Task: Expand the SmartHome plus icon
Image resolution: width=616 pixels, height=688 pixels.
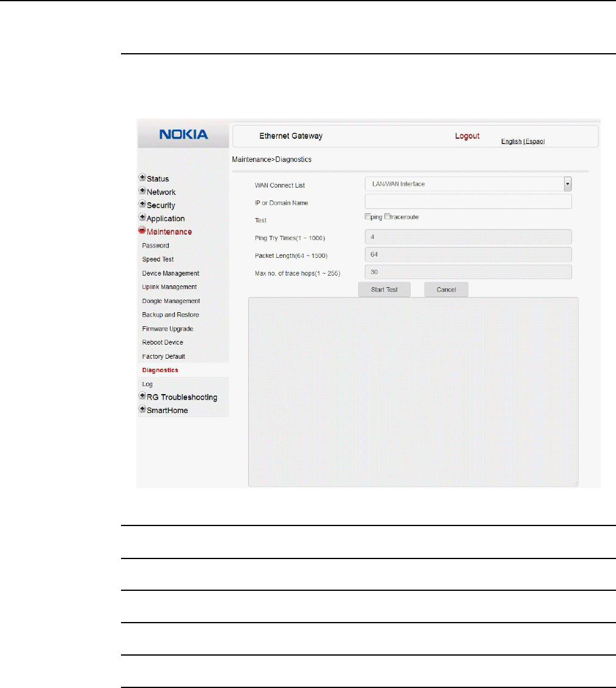Action: click(142, 409)
